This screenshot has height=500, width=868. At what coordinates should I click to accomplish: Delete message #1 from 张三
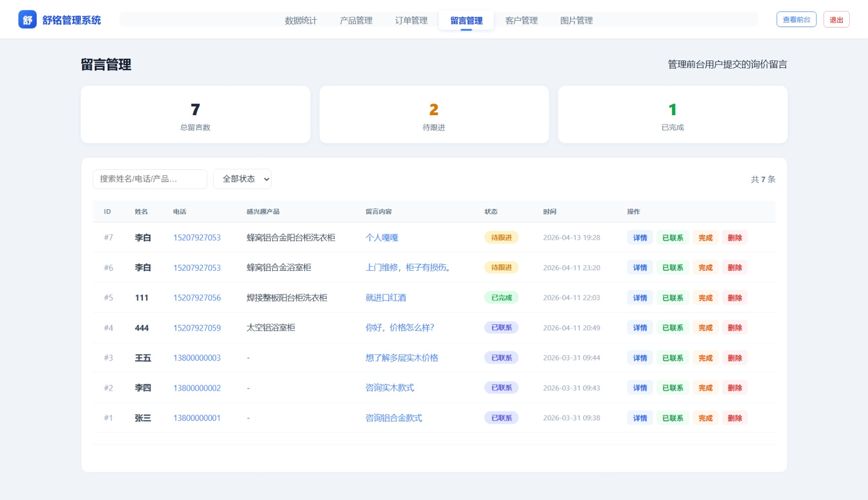(x=735, y=418)
